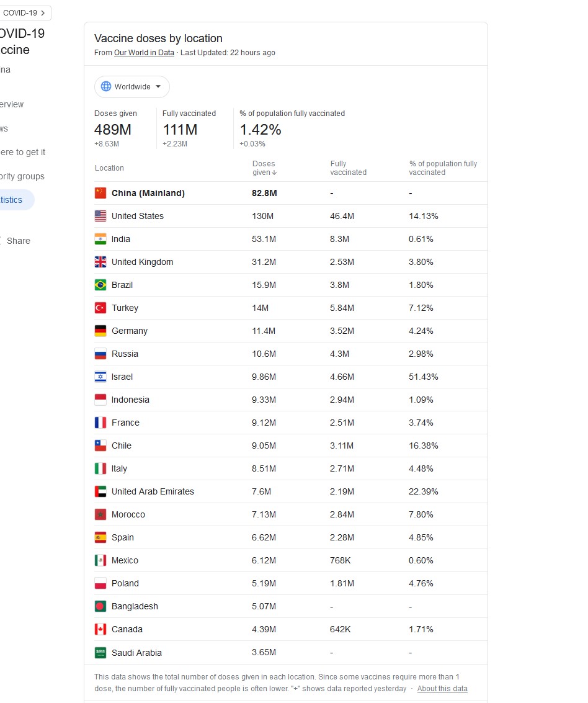This screenshot has width=588, height=703.
Task: Click the Canada flag icon
Action: coord(100,629)
